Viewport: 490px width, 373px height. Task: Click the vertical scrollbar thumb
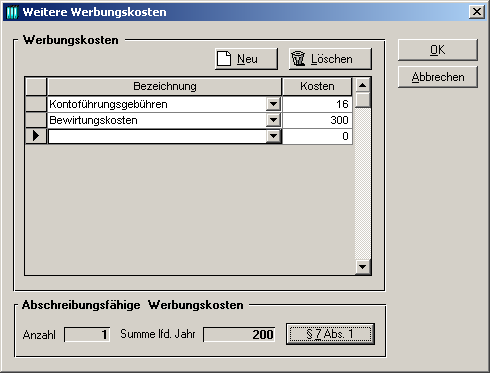pyautogui.click(x=363, y=100)
